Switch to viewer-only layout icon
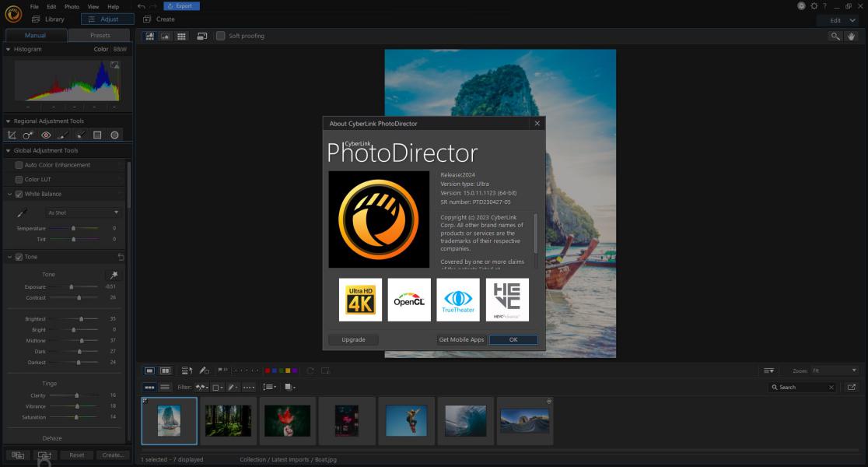This screenshot has width=868, height=467. point(166,36)
